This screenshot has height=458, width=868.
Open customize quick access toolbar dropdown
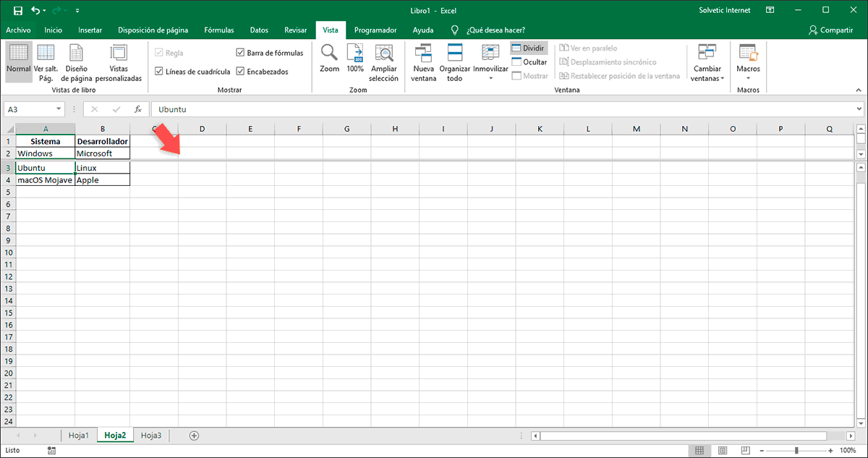pyautogui.click(x=77, y=11)
